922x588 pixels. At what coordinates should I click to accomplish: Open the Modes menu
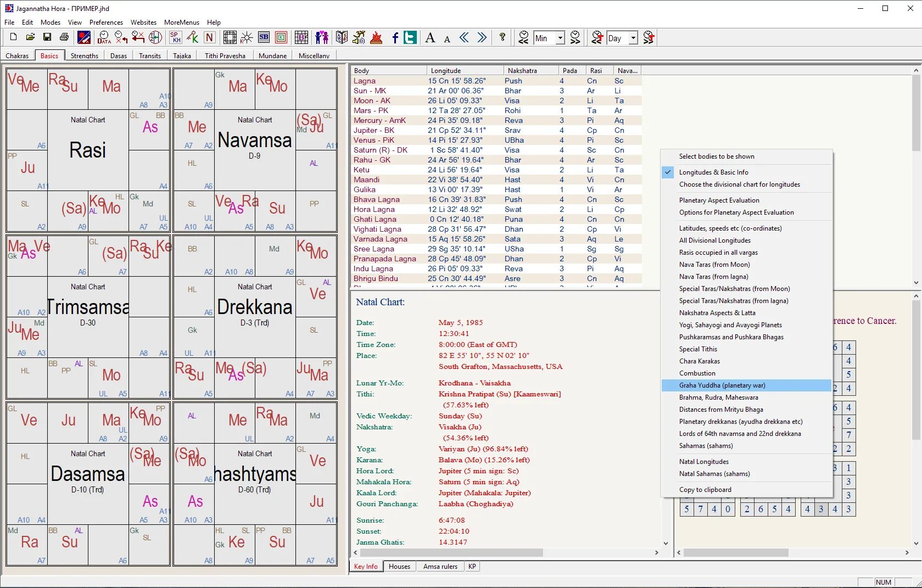click(51, 23)
